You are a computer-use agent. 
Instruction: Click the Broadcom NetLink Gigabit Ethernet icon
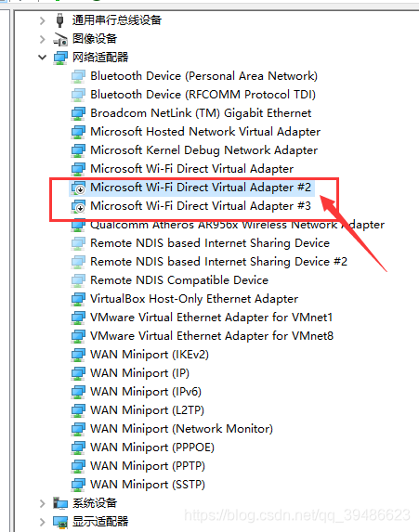pos(78,113)
